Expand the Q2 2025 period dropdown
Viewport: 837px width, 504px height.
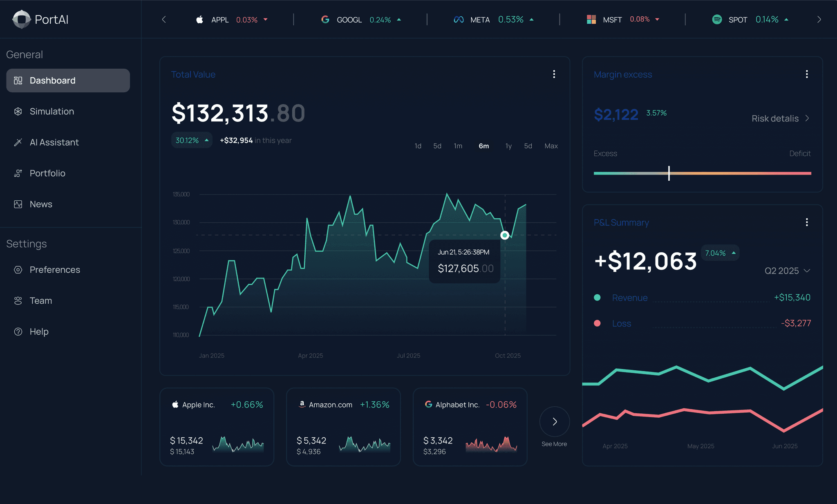click(787, 271)
